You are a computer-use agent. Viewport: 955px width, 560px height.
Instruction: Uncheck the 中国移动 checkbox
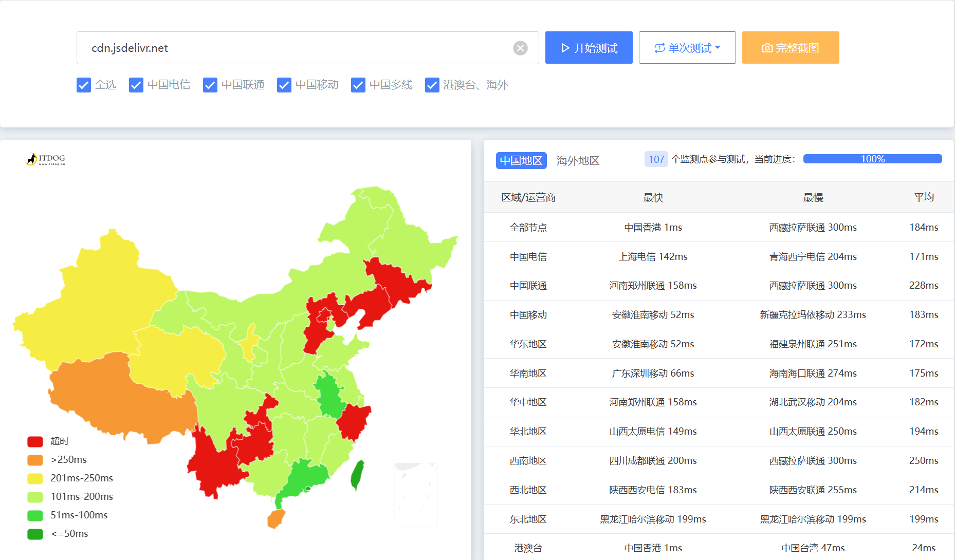coord(284,85)
